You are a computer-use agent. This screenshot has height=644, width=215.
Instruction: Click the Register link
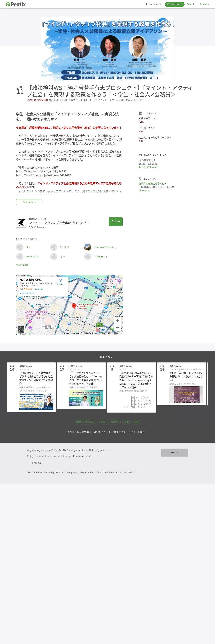coord(204,4)
